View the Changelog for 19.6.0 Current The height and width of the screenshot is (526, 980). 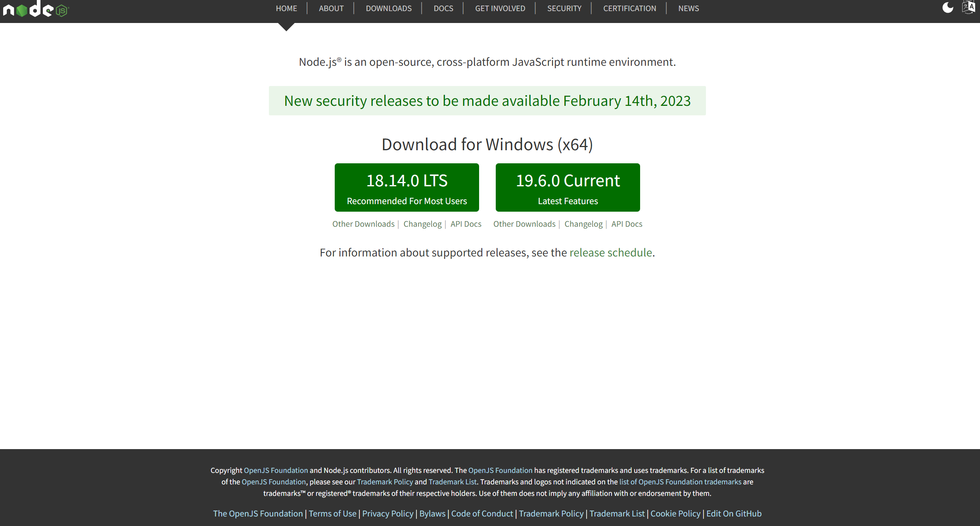point(583,224)
